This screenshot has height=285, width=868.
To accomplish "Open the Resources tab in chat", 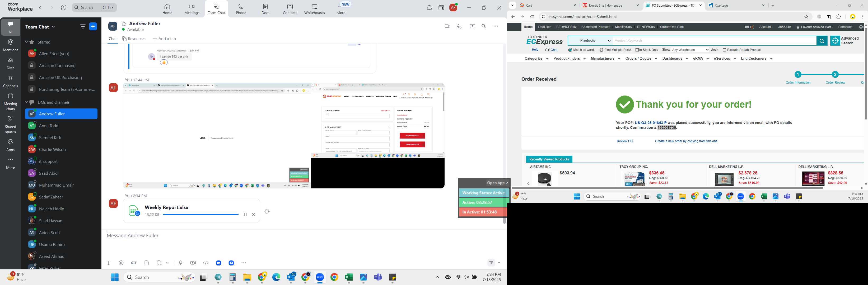I will (134, 39).
